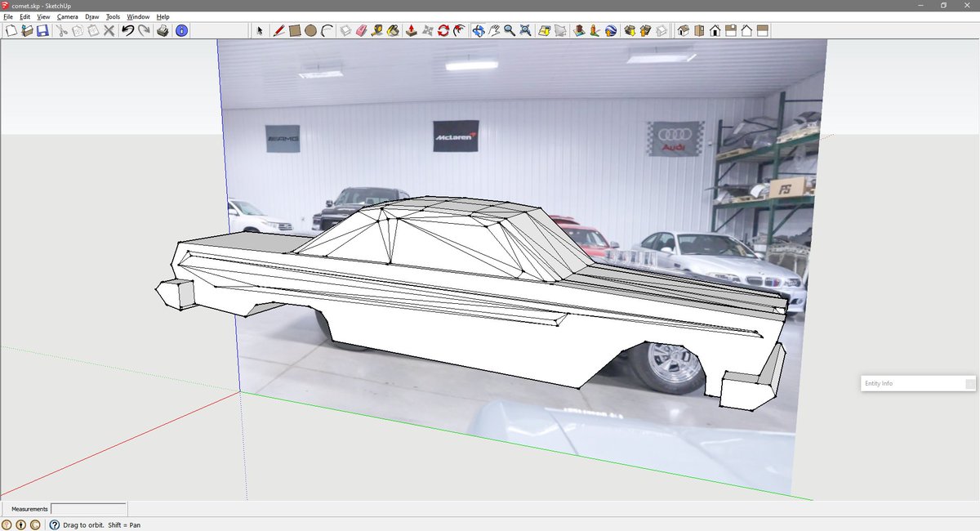Screen dimensions: 980x531
Task: Open the Window menu
Action: [x=138, y=16]
